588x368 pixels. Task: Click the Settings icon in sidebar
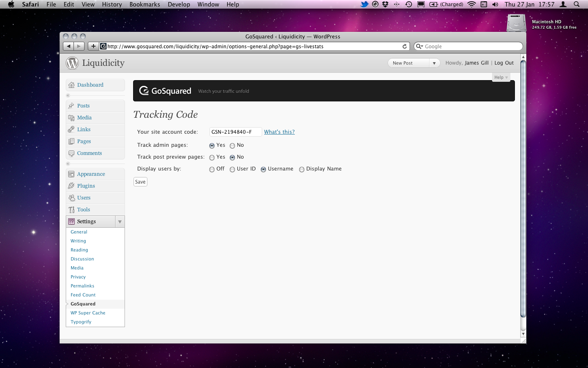pyautogui.click(x=71, y=222)
